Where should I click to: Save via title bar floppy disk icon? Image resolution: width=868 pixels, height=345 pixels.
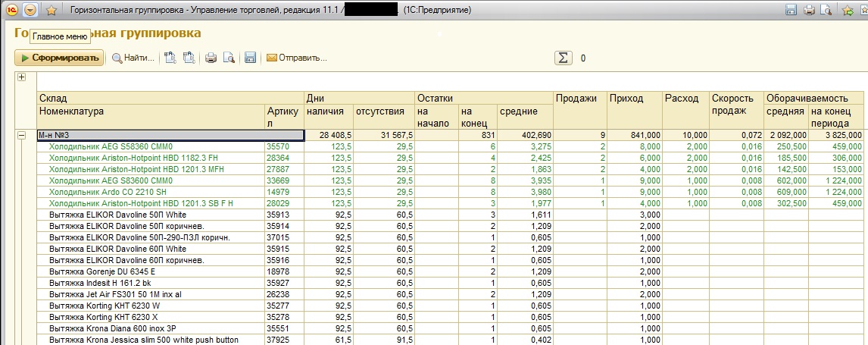[x=791, y=10]
